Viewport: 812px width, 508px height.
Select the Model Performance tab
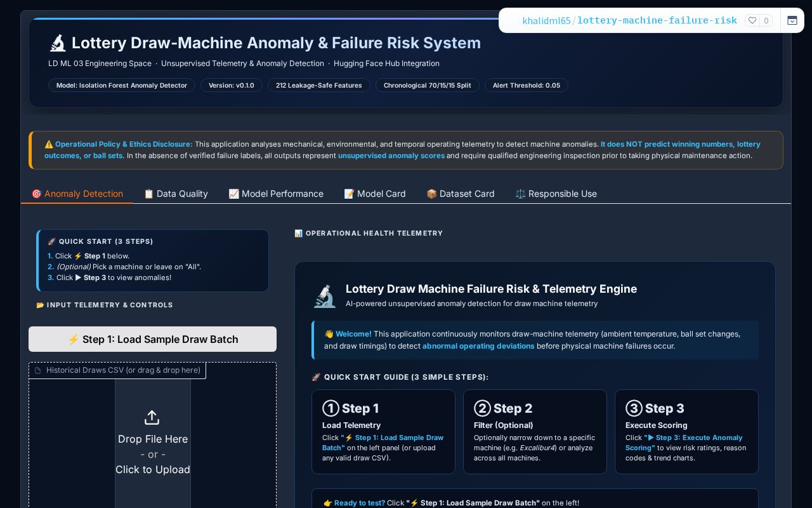coord(276,194)
